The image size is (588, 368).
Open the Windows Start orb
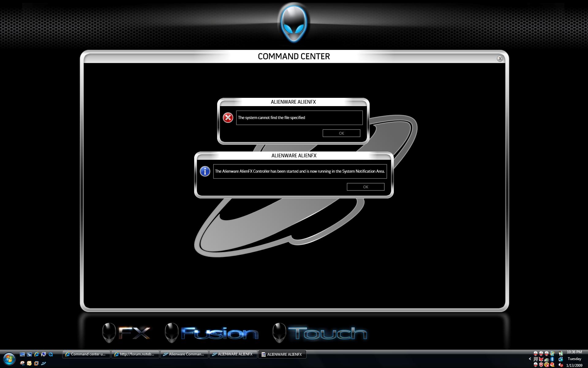coord(9,359)
